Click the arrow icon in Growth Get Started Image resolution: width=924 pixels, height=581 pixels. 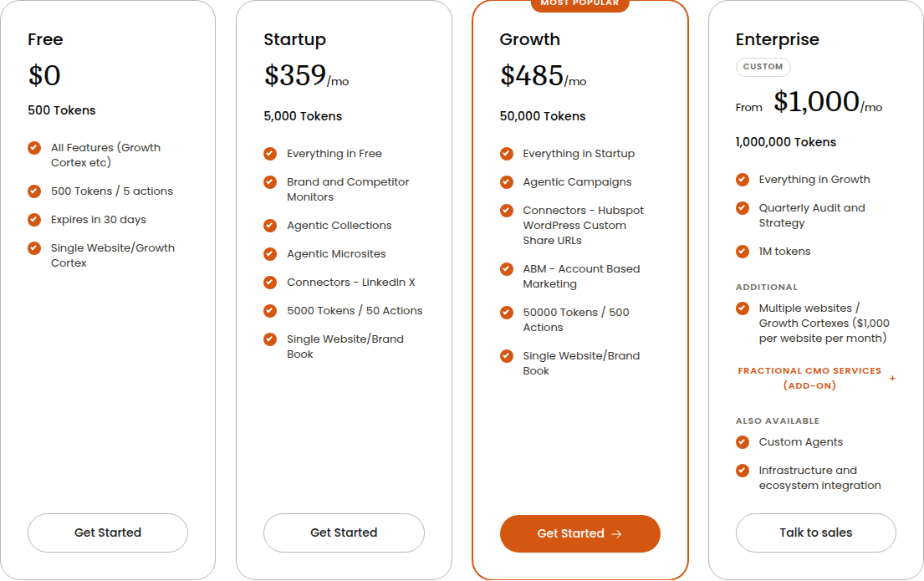[616, 534]
